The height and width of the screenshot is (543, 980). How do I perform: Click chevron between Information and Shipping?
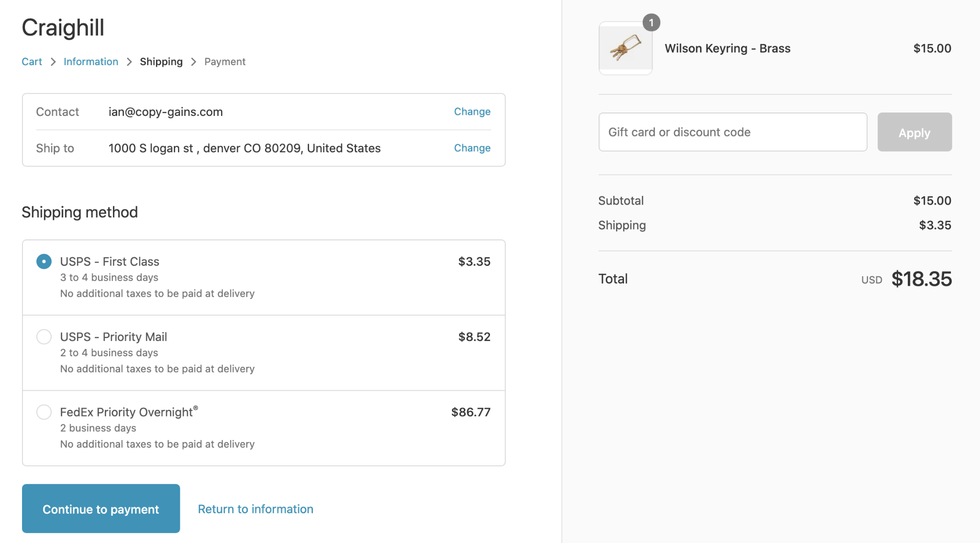(129, 62)
